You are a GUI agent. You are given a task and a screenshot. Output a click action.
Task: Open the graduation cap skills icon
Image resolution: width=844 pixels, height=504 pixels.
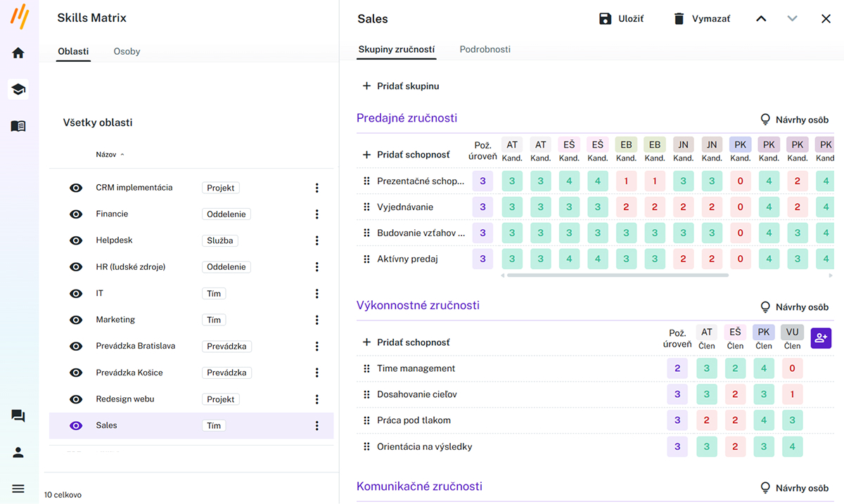point(18,89)
